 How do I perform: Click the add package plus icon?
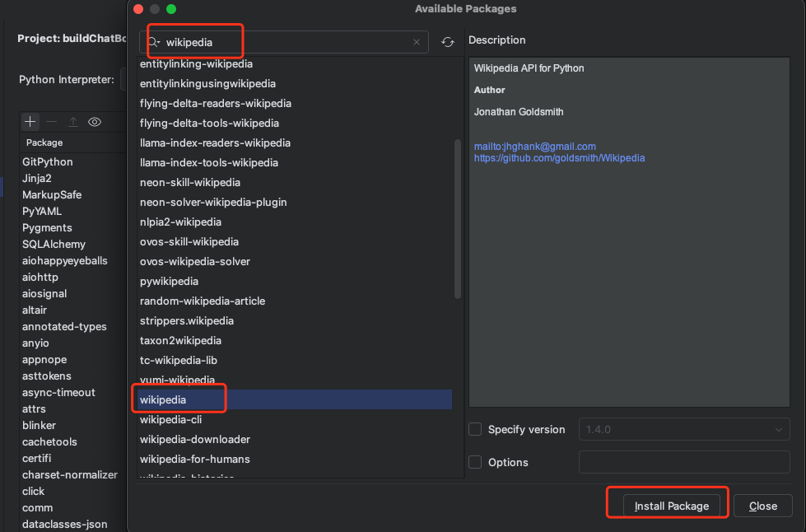pos(30,122)
